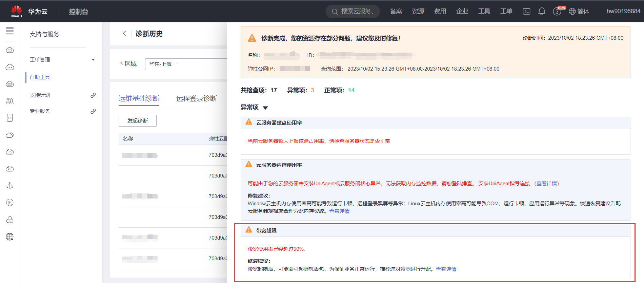Click the globe language icon
Viewport: 644px width, 283px height.
(572, 11)
